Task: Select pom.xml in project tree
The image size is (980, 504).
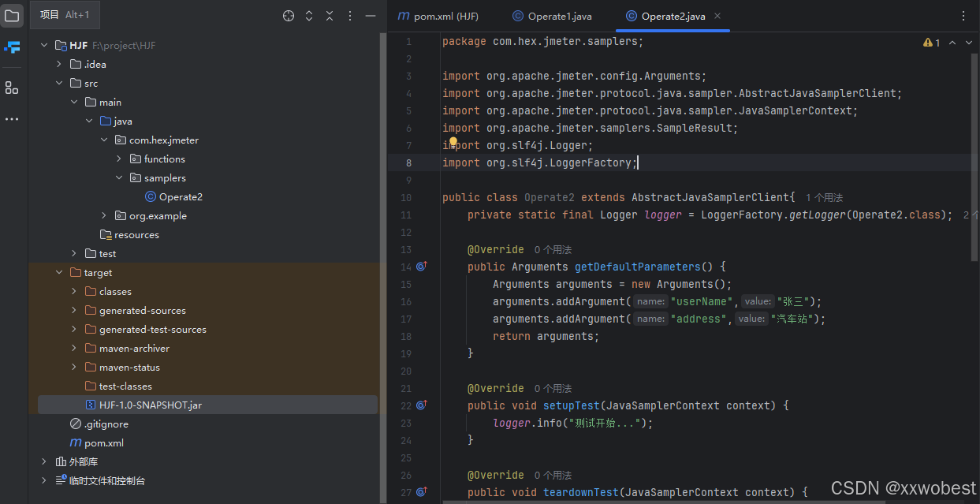Action: 104,442
